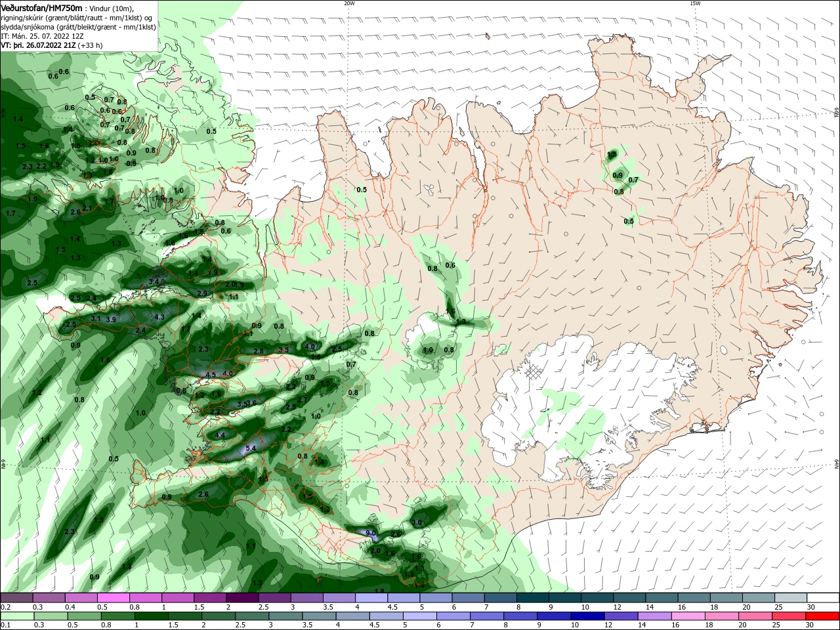Click the 5.4 precipitation value on the map

251,448
